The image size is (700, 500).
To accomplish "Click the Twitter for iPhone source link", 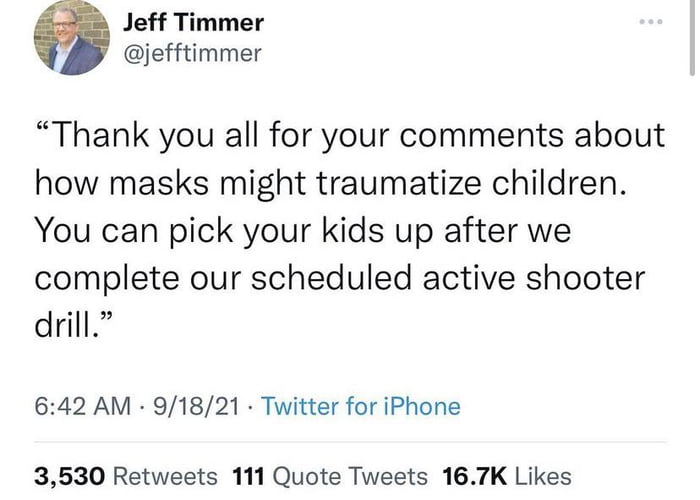I will [361, 406].
